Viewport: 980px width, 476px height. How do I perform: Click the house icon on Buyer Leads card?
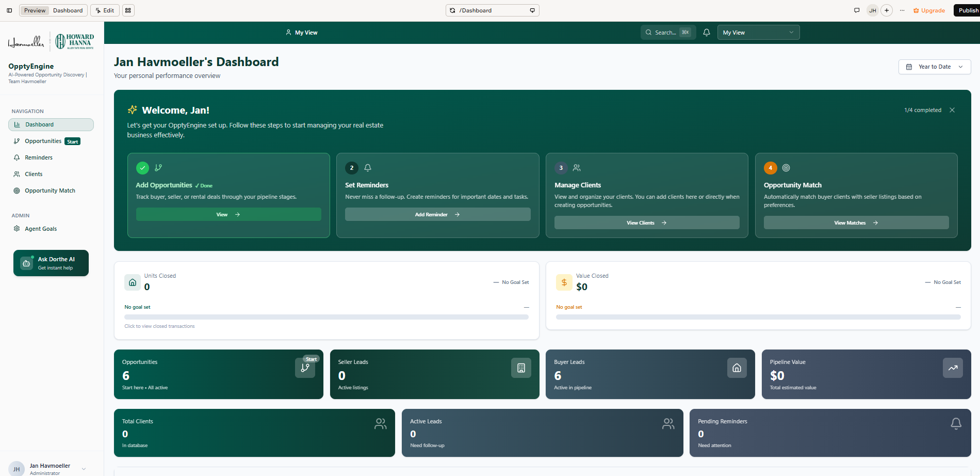pyautogui.click(x=737, y=368)
